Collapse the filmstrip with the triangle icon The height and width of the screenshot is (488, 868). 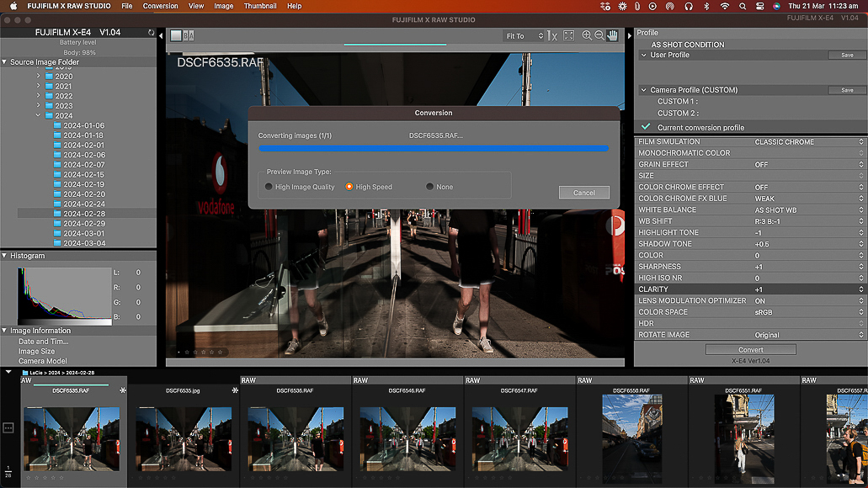click(x=8, y=372)
